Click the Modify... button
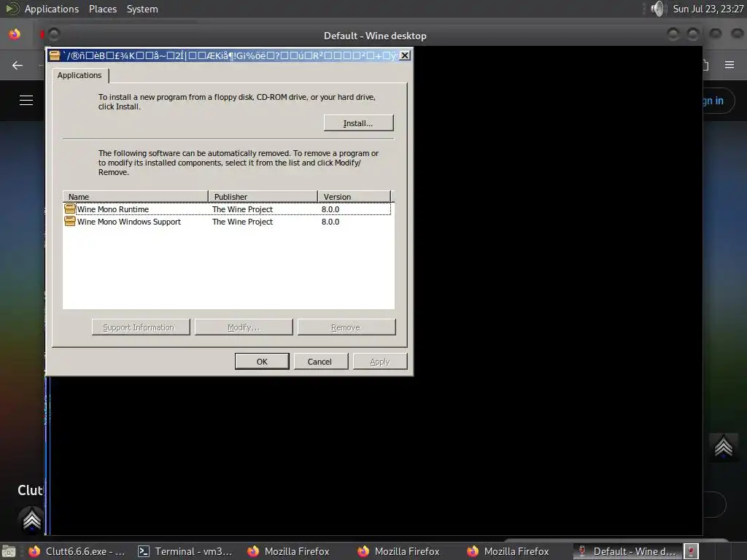This screenshot has height=560, width=747. tap(244, 327)
